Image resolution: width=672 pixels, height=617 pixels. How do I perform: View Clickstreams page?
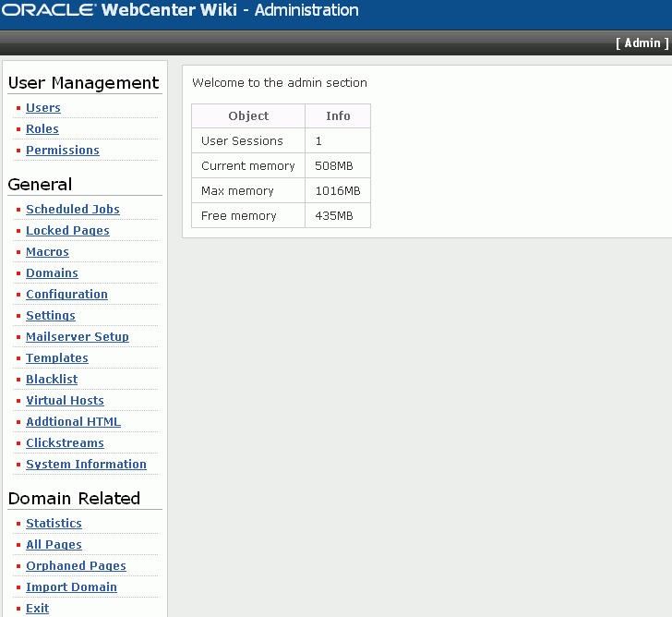tap(66, 443)
